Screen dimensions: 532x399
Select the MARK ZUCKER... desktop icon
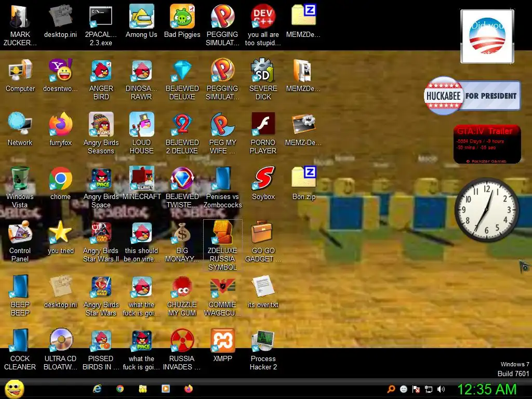[20, 25]
